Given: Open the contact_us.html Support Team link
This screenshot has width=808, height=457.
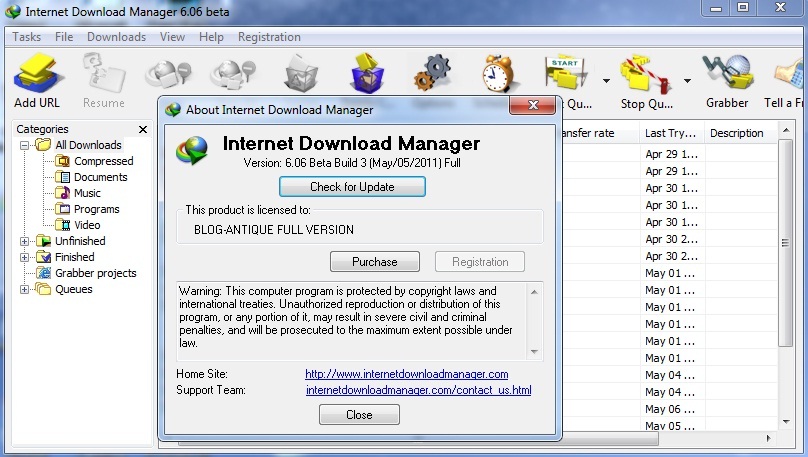Looking at the screenshot, I should 418,390.
